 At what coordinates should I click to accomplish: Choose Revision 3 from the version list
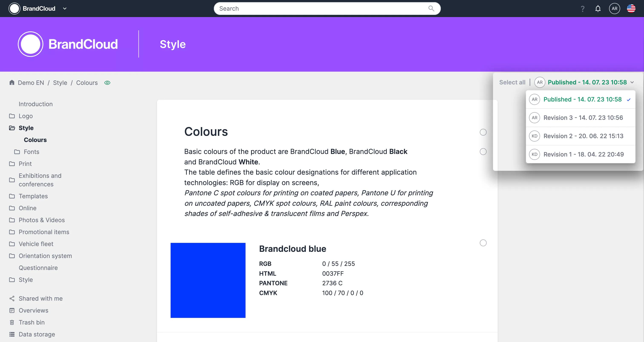pyautogui.click(x=583, y=118)
